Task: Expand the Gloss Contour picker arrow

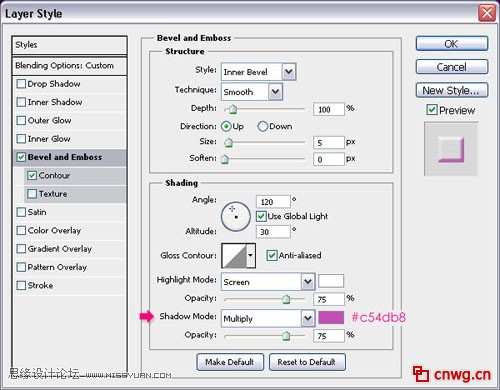Action: 251,256
